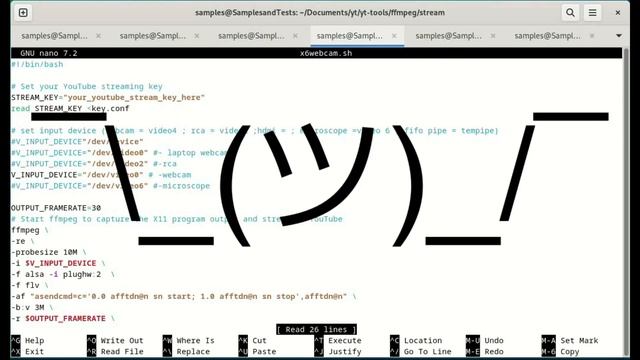Click the -f alsa -i plughw:2 line
This screenshot has height=360, width=640.
62,274
